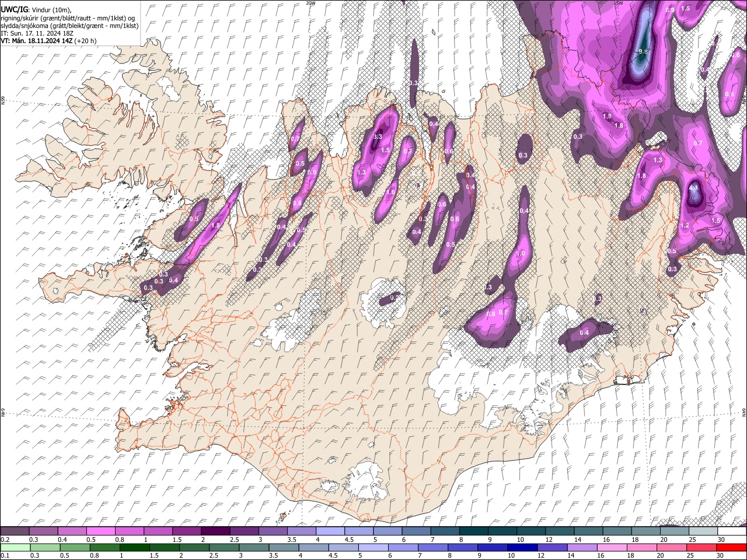
Task: Pick the pale lavender 4 snow-scale swatch
Action: (329, 531)
